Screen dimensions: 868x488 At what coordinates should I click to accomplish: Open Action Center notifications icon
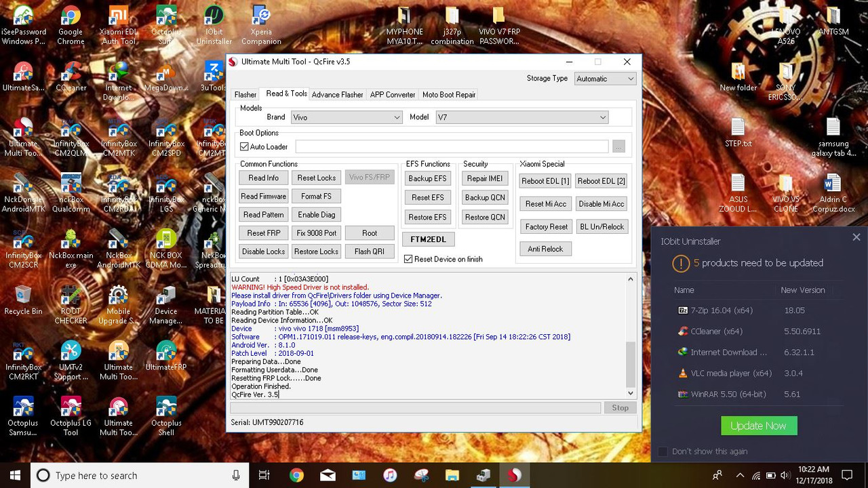tap(847, 475)
